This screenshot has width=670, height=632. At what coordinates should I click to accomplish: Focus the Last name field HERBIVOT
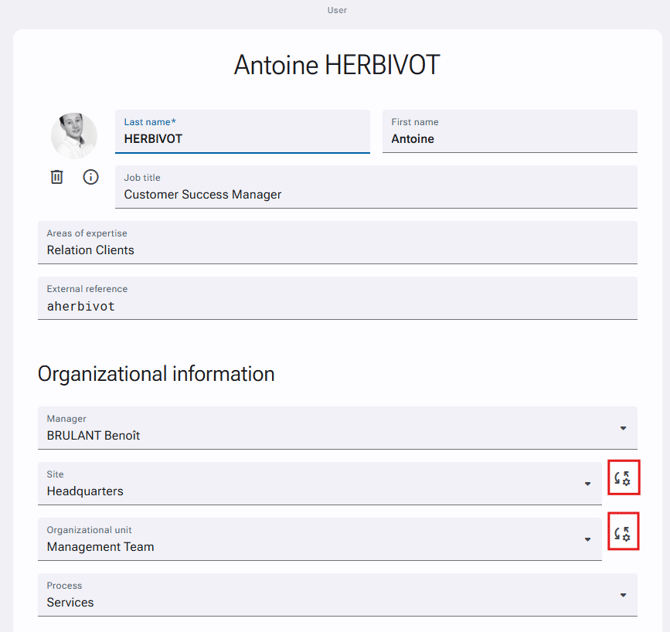pos(242,132)
